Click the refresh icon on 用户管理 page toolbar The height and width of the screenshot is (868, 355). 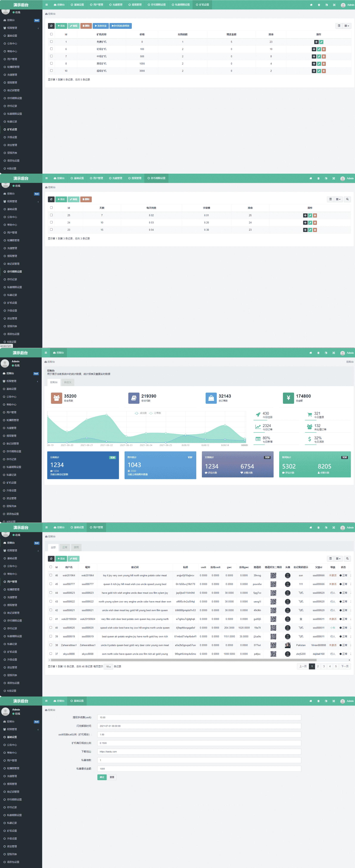tap(51, 559)
